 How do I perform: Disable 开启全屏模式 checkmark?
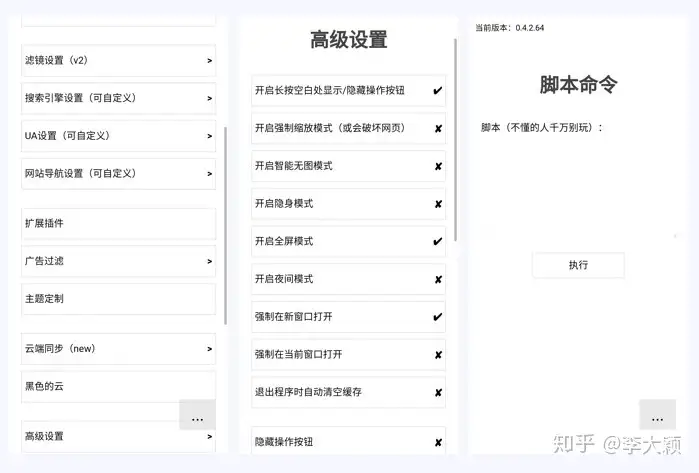438,242
